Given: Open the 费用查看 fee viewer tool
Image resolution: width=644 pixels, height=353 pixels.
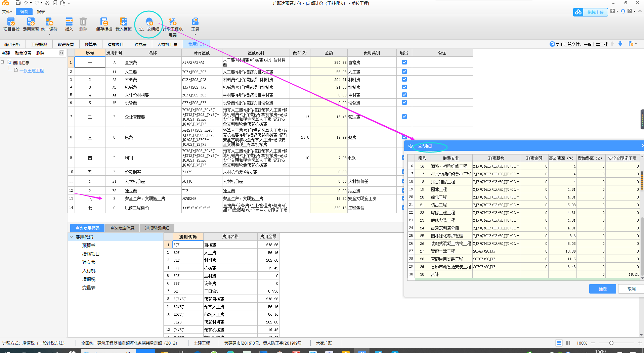Looking at the screenshot, I should coord(31,25).
